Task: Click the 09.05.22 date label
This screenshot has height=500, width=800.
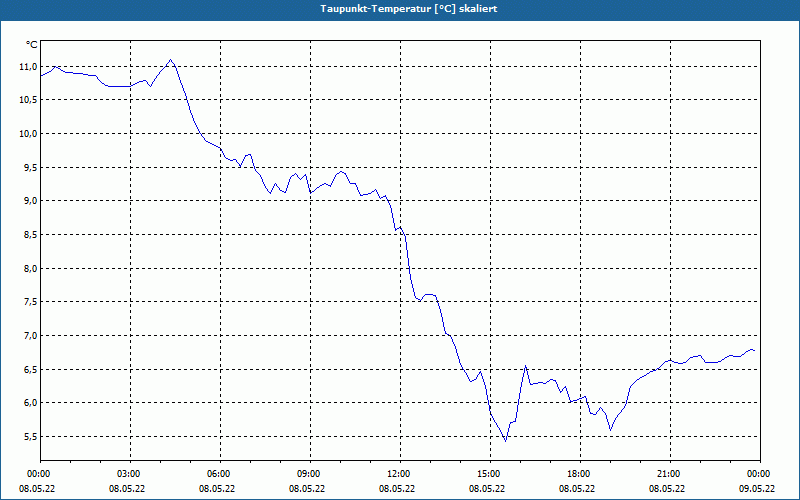Action: click(x=757, y=489)
